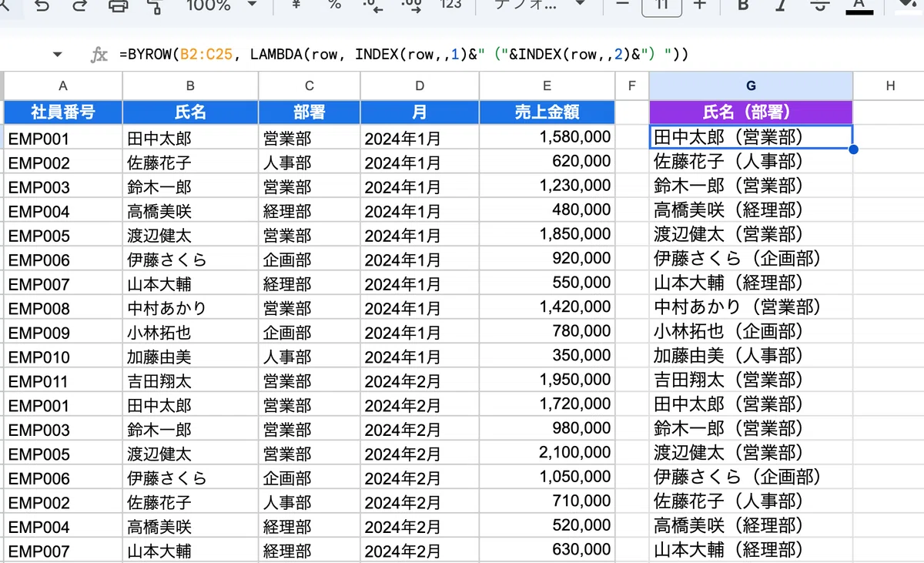Select the cell containing EMP008
The image size is (924, 563).
click(62, 308)
